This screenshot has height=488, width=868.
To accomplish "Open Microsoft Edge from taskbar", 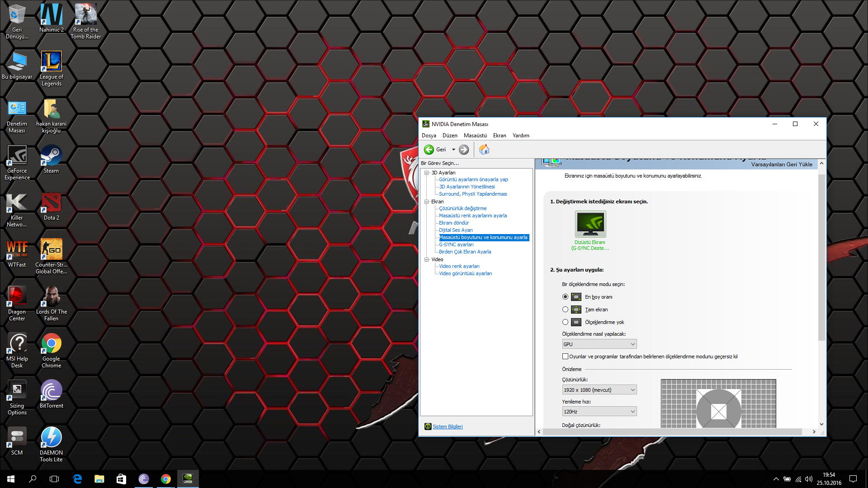I will (x=77, y=479).
